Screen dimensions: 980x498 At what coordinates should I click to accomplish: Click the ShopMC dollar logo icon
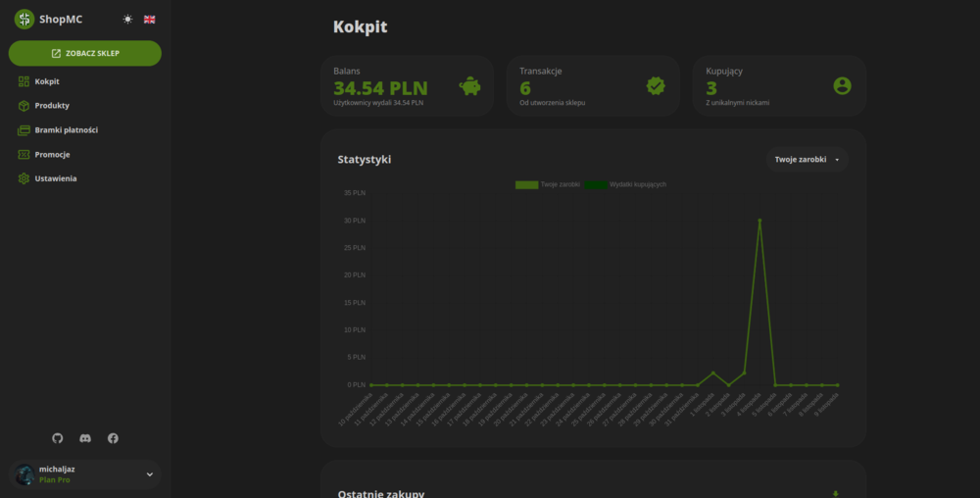tap(24, 20)
